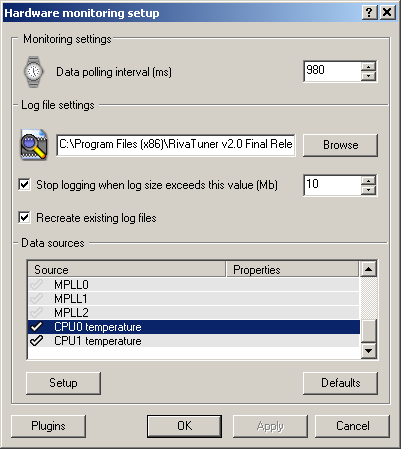Image resolution: width=401 pixels, height=449 pixels.
Task: Increase the data polling interval value
Action: tap(368, 66)
